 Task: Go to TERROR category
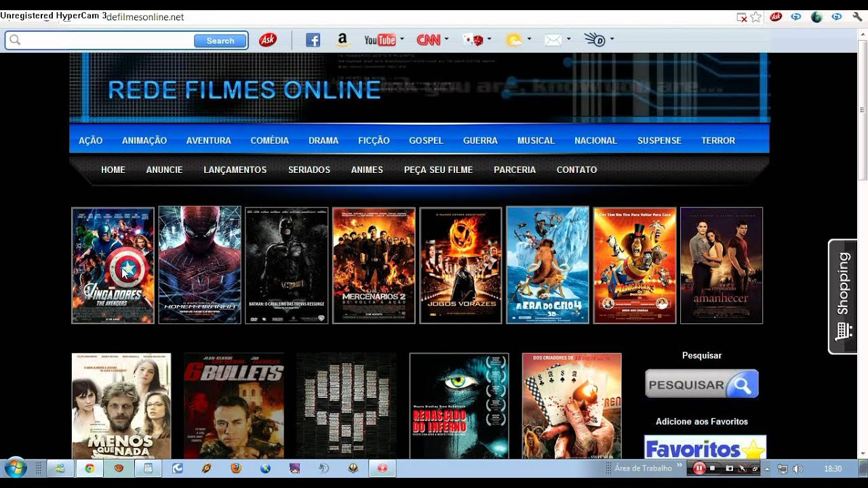click(x=718, y=140)
